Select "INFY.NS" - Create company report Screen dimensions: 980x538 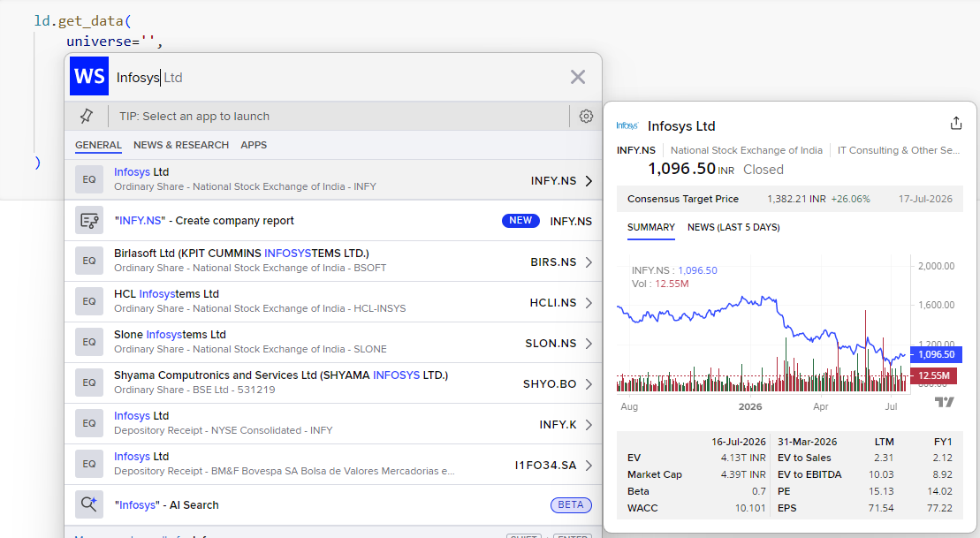click(333, 221)
